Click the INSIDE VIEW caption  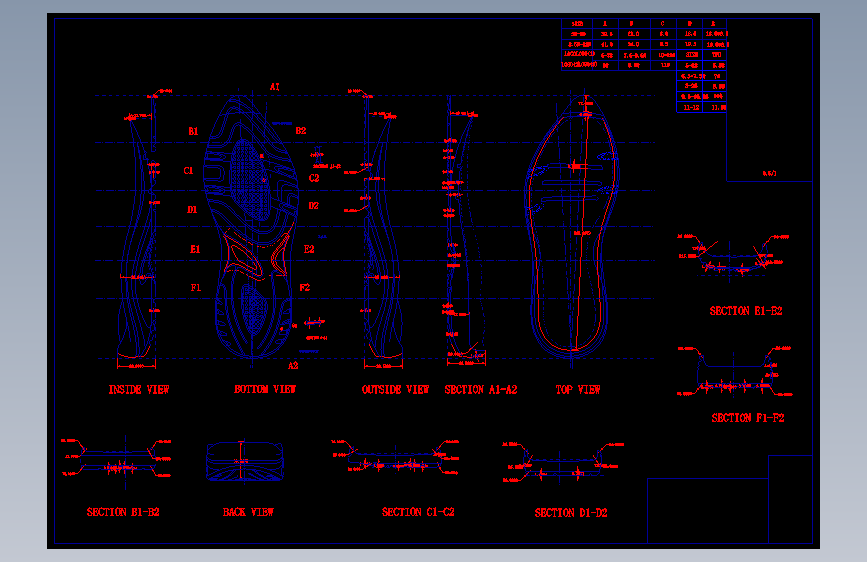coord(139,389)
